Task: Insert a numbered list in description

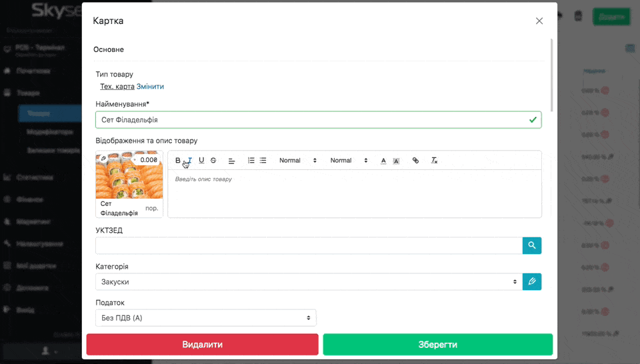Action: (x=251, y=161)
